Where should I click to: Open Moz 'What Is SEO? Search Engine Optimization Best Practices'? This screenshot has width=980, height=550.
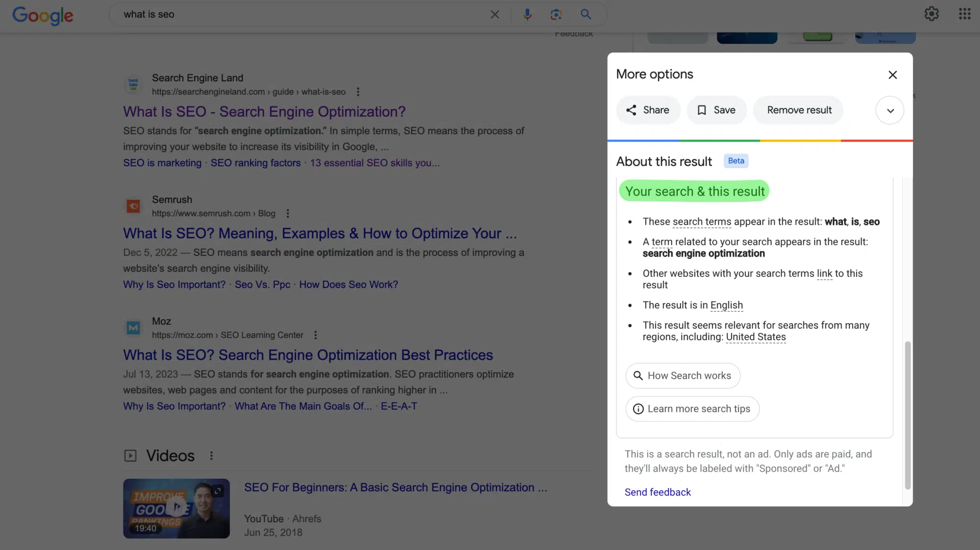tap(308, 355)
